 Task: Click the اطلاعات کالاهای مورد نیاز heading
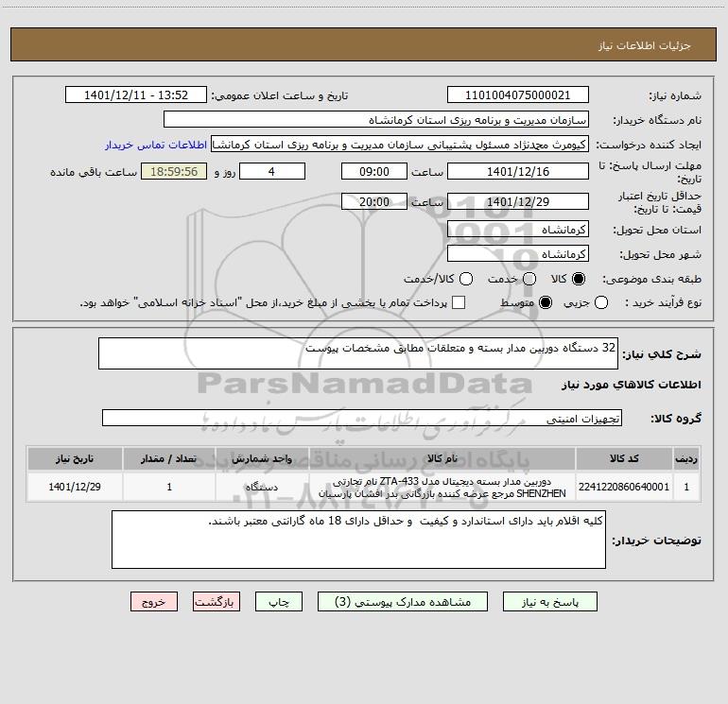[631, 385]
